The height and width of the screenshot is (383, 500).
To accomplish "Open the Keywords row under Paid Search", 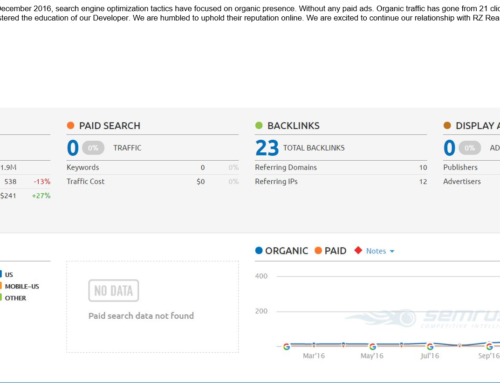I will 153,167.
